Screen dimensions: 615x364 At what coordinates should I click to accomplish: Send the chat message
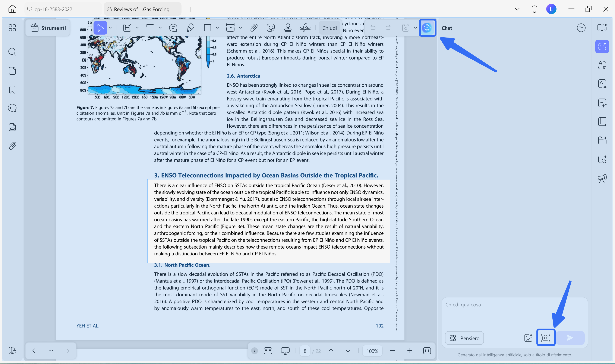(x=570, y=338)
